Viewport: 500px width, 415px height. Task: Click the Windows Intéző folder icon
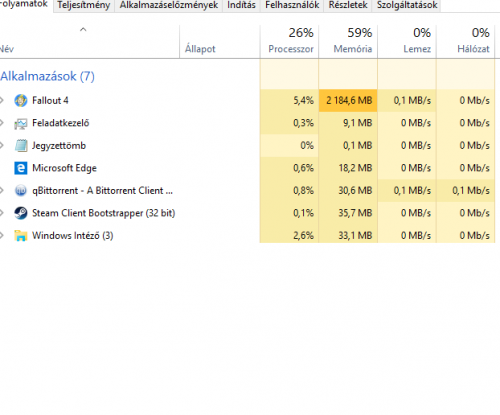tap(21, 236)
